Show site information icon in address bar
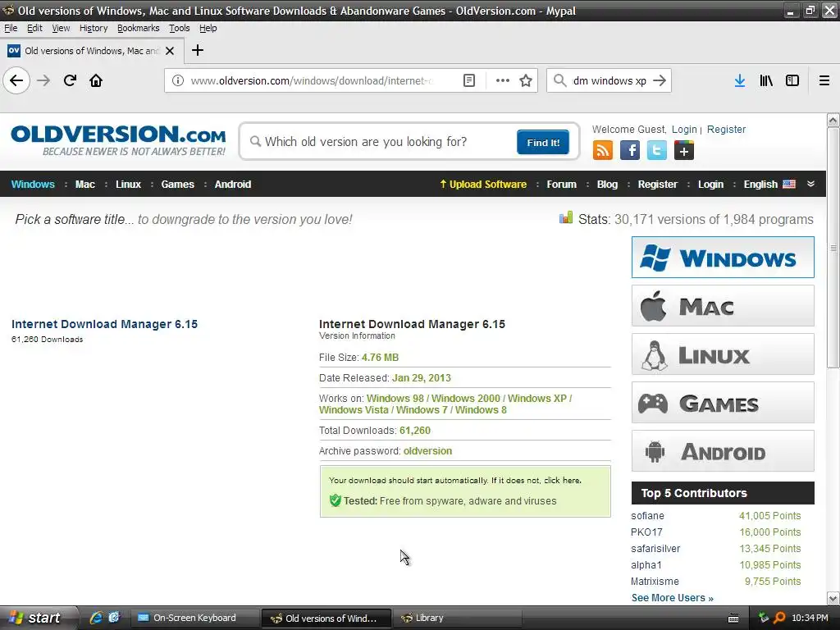The height and width of the screenshot is (630, 840). [x=178, y=81]
